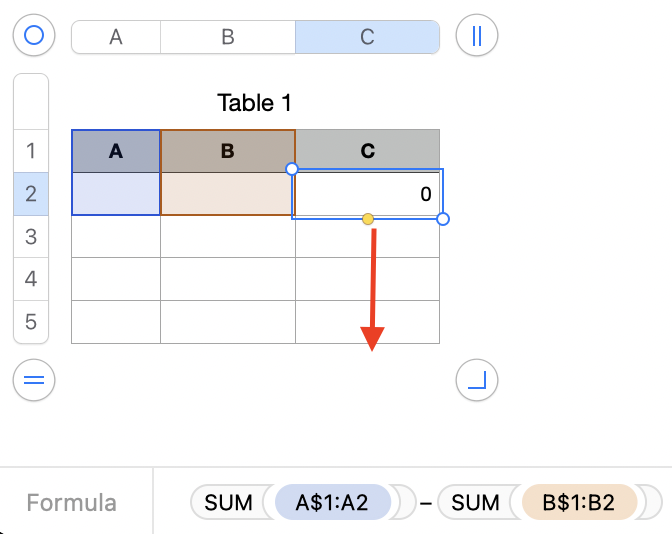672x534 pixels.
Task: Select row 2 header
Action: click(x=30, y=194)
